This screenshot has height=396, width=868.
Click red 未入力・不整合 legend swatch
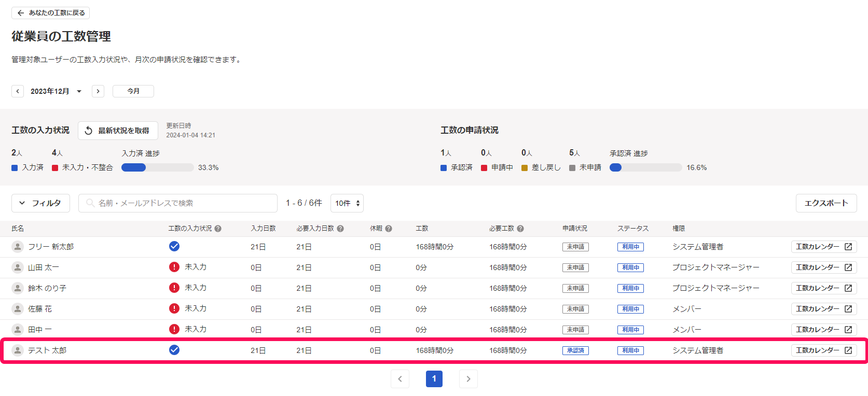[x=55, y=168]
